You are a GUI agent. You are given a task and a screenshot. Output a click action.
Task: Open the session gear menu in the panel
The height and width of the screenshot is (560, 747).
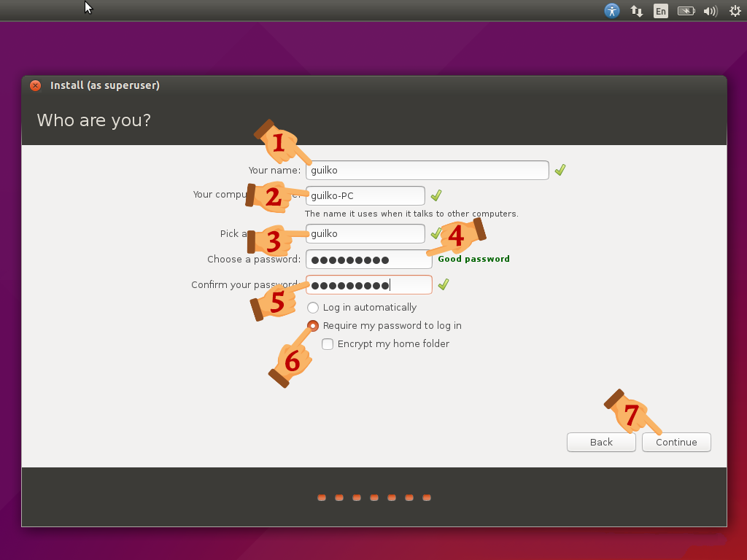pos(735,10)
